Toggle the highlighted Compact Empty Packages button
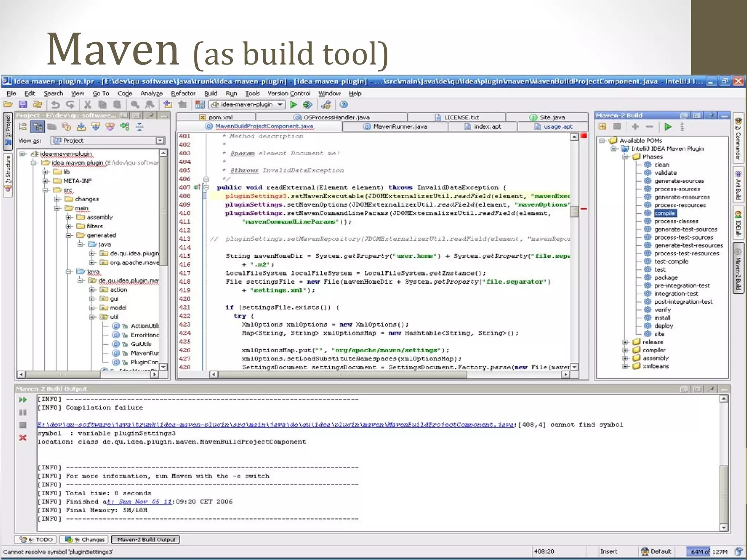This screenshot has height=560, width=747. click(38, 127)
